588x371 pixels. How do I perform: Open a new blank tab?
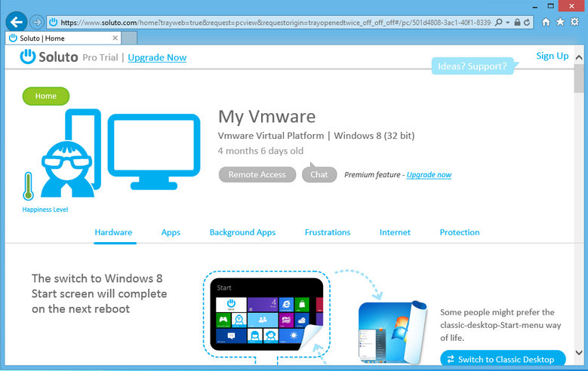pyautogui.click(x=129, y=38)
